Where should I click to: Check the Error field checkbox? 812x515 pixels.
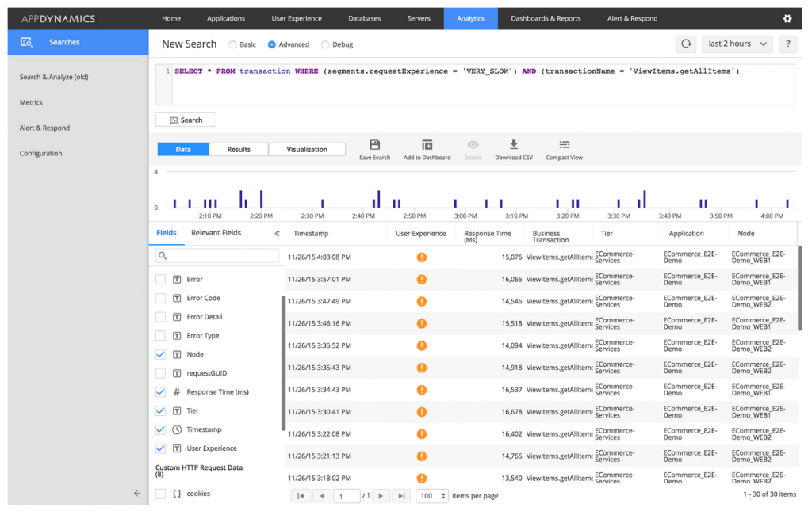pos(160,280)
